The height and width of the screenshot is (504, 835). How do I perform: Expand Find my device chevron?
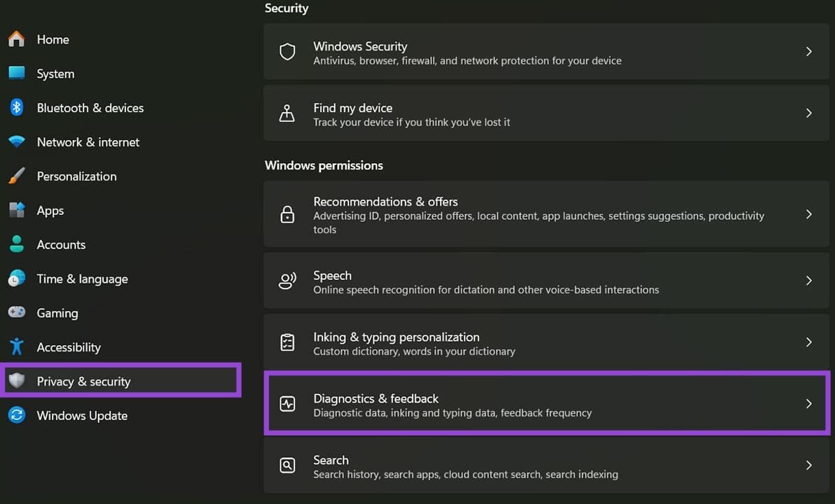point(808,113)
